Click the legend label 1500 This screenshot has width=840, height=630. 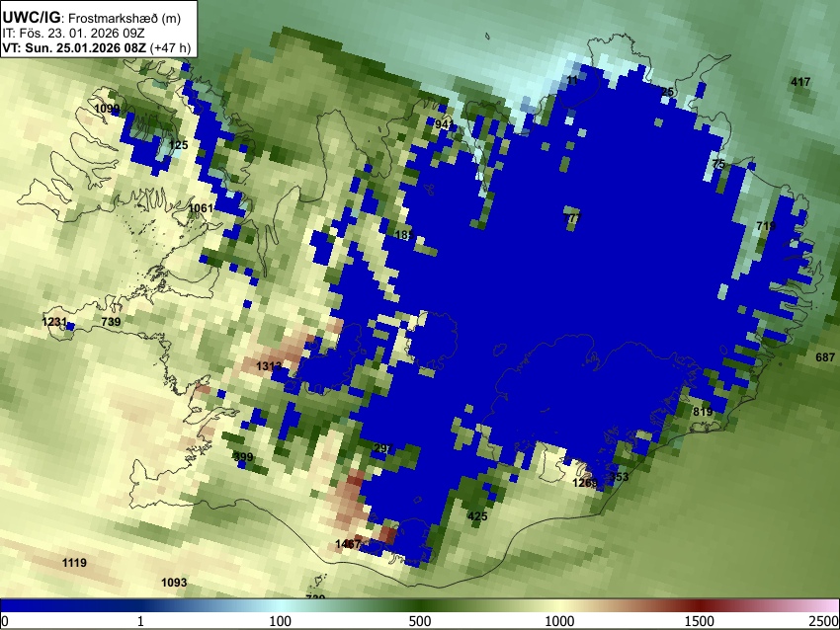pyautogui.click(x=700, y=621)
